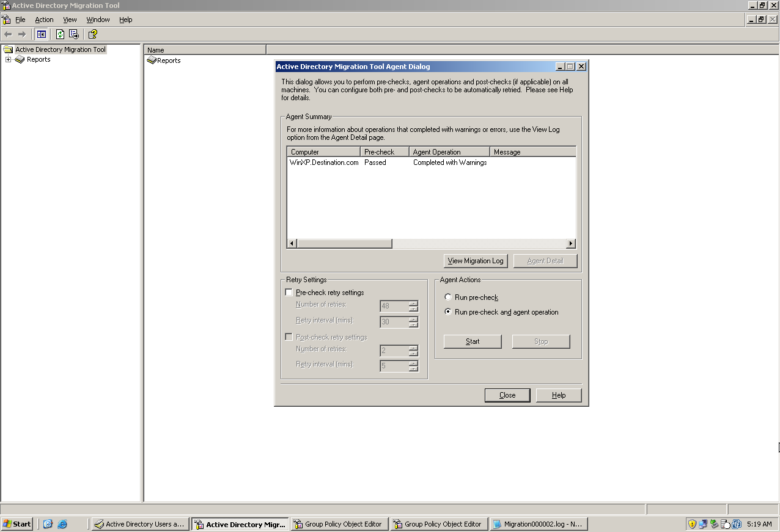Click the Stop button in Agent Actions
The height and width of the screenshot is (532, 780).
coord(541,341)
